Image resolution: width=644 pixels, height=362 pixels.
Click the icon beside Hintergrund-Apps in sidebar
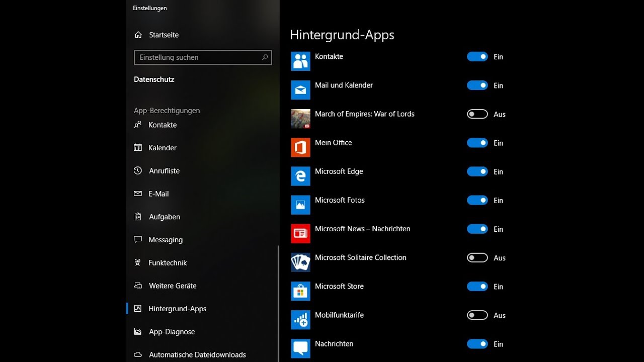pyautogui.click(x=138, y=309)
